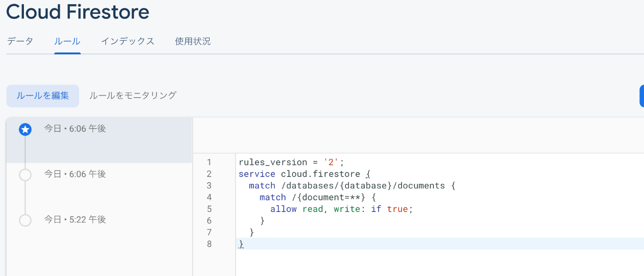Screen dimensions: 644x276
Task: Click the circle marker beside 今日・5:22 午後
Action: pos(25,220)
